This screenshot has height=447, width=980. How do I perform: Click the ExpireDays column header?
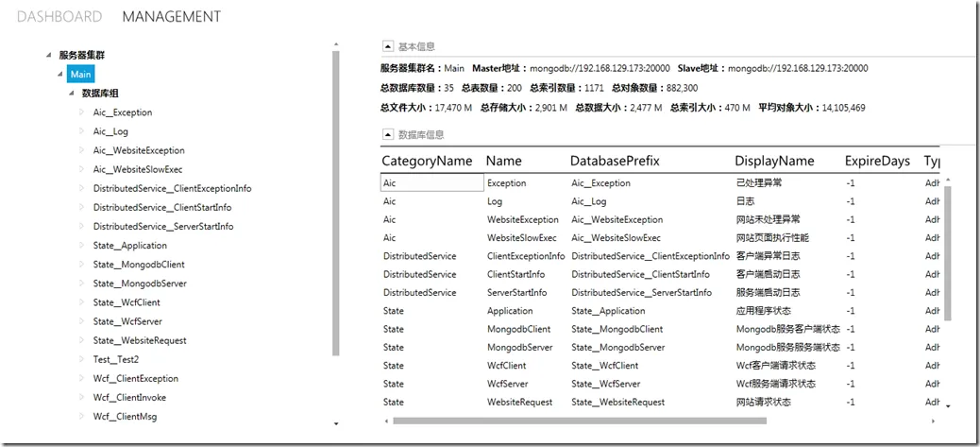[x=877, y=161]
